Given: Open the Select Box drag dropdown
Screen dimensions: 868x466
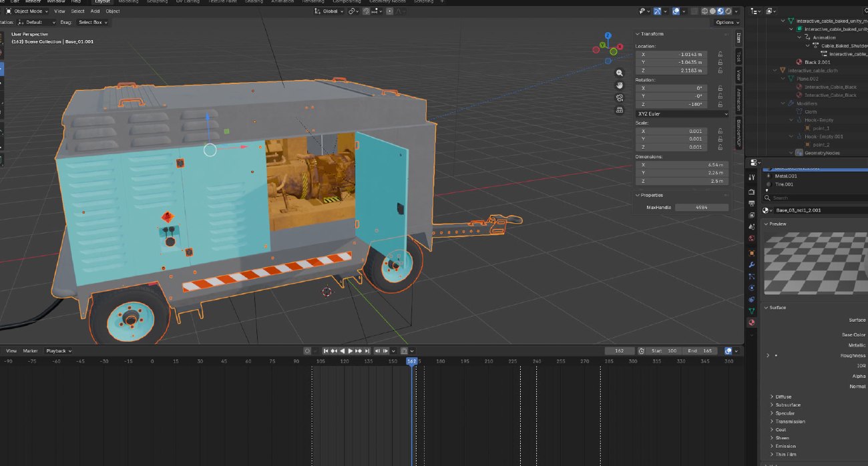Looking at the screenshot, I should 92,22.
